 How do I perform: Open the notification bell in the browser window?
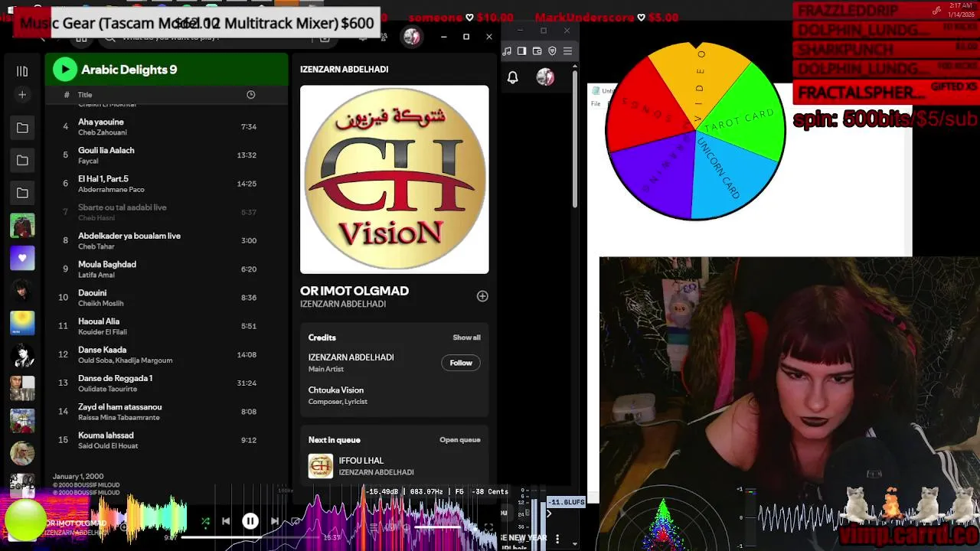pos(513,77)
